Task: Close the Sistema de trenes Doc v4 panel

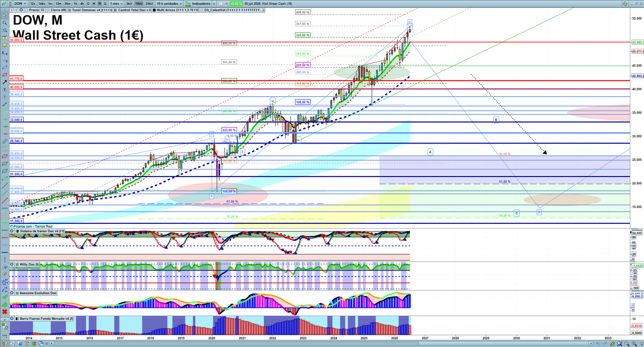Action: (12, 231)
